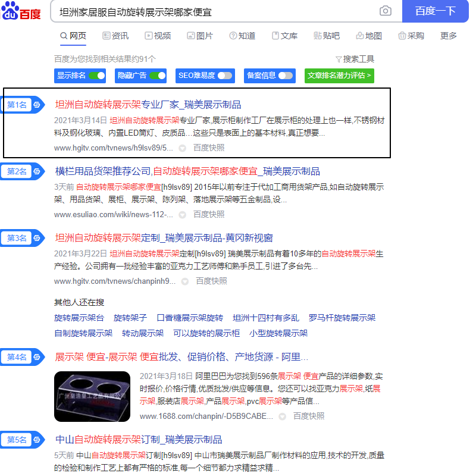This screenshot has height=476, width=476.
Task: Go to the 贴吧 tab
Action: coord(327,36)
